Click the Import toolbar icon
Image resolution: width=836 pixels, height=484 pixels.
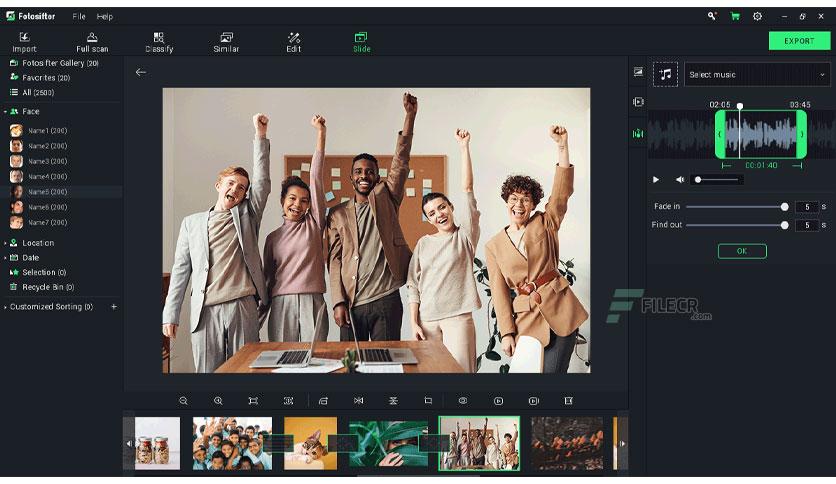[x=25, y=37]
